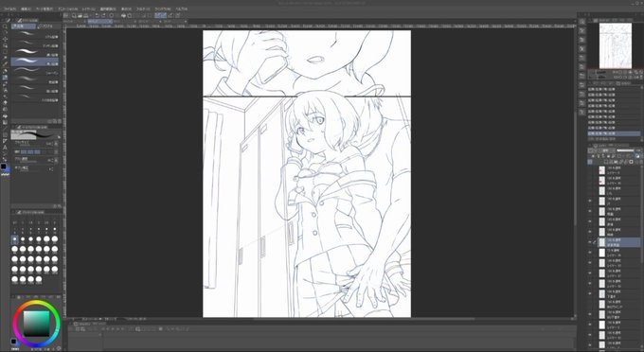This screenshot has height=352, width=644.
Task: Click the highlighted layer's thumbnail
Action: coord(602,242)
